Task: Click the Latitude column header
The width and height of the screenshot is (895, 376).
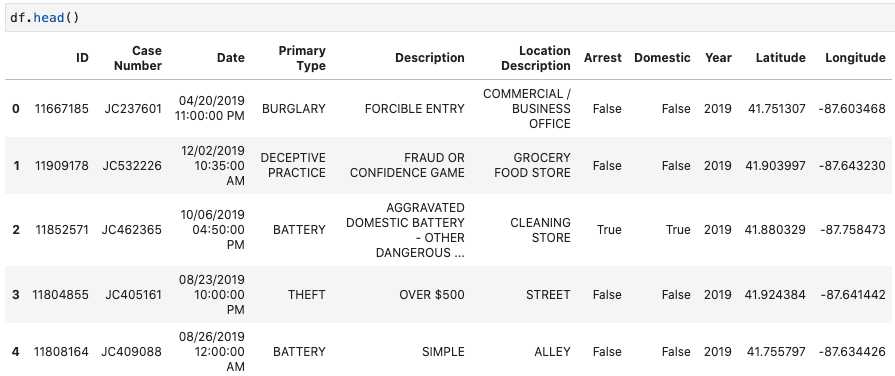Action: click(x=781, y=58)
